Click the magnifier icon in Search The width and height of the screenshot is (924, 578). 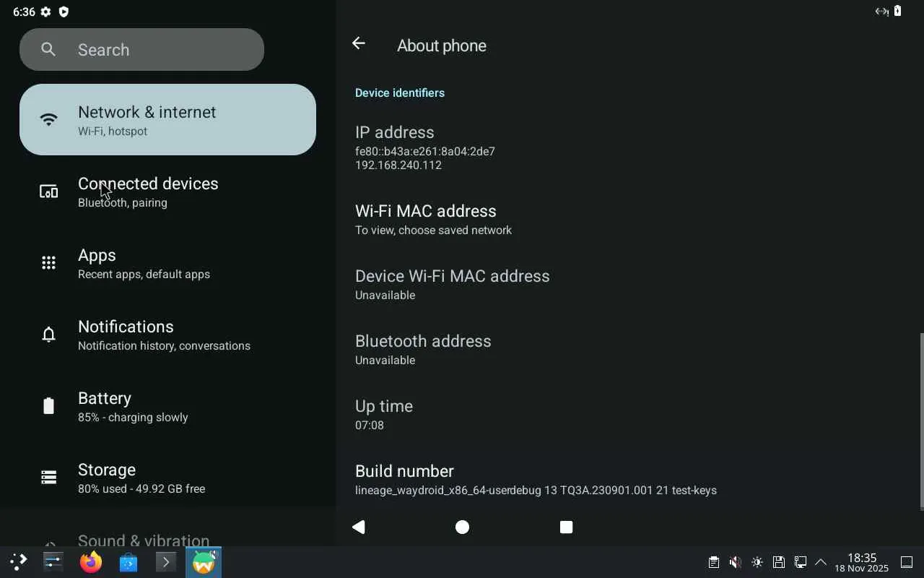(x=48, y=49)
